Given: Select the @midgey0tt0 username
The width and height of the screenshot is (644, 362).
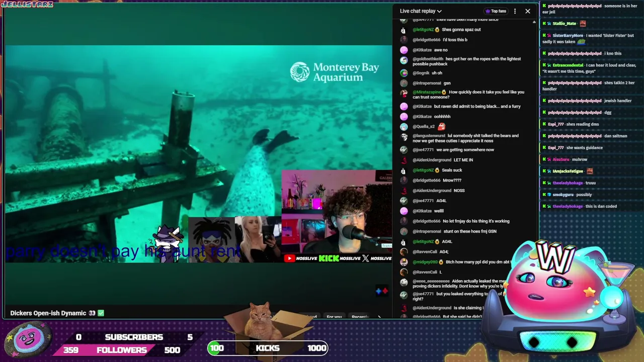Looking at the screenshot, I should coord(425,262).
